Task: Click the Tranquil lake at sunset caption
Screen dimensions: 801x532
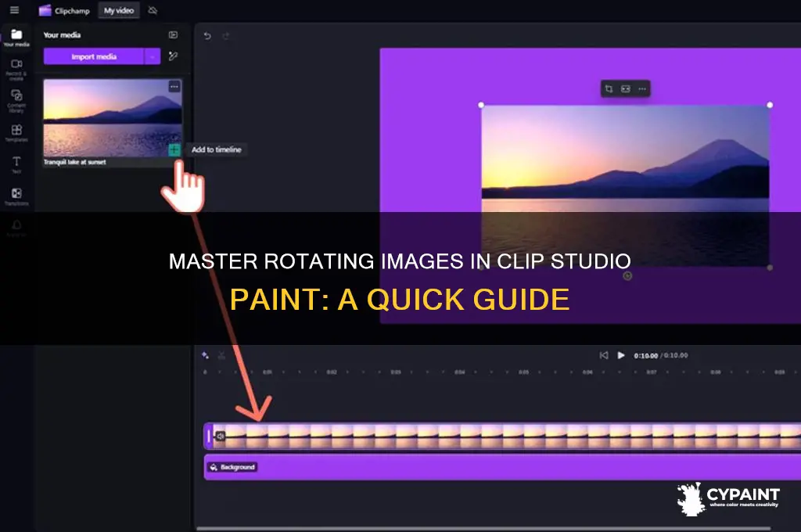Action: pos(74,162)
